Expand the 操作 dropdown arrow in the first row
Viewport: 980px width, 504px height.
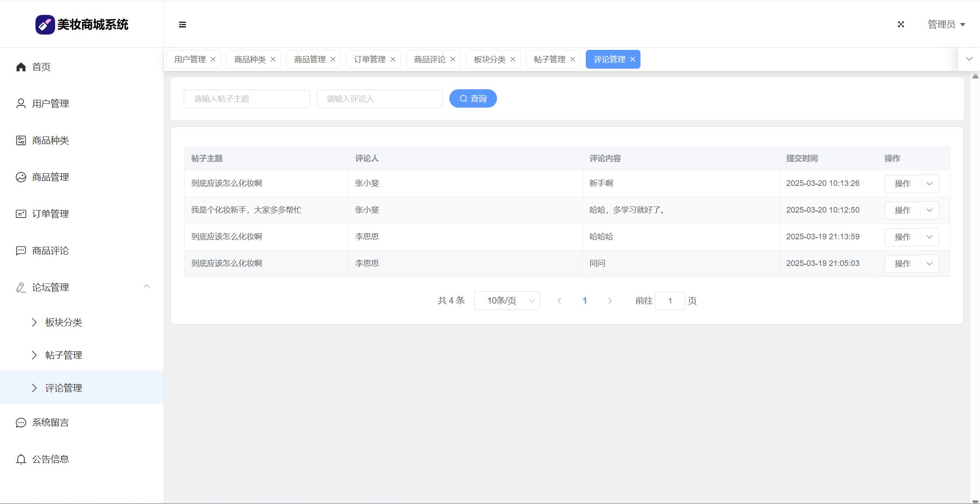[x=930, y=184]
